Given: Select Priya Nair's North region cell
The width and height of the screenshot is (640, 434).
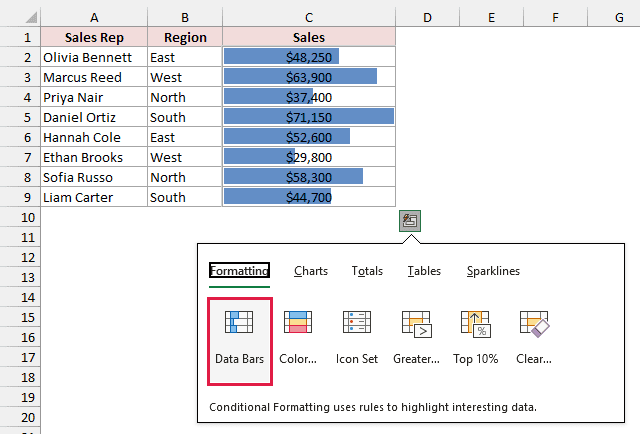Looking at the screenshot, I should tap(185, 97).
